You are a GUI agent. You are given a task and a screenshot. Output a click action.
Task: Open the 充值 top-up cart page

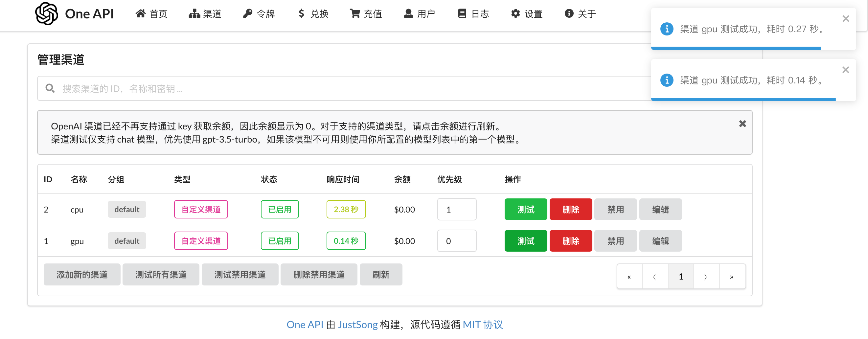(366, 14)
